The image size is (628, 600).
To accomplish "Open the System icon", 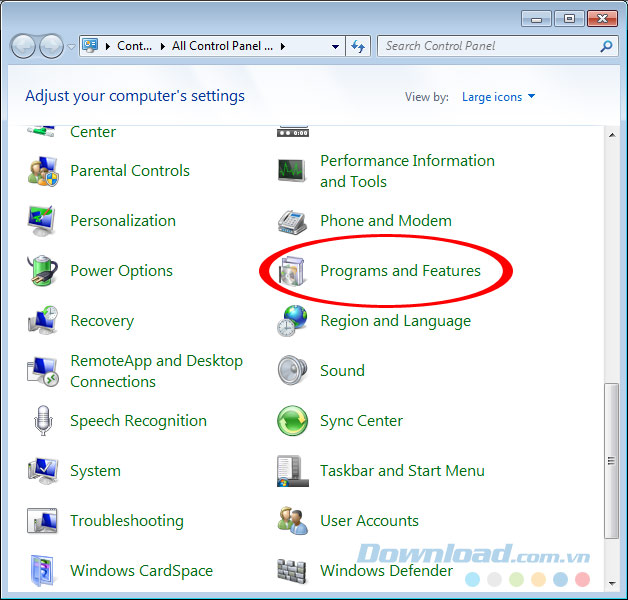I will pyautogui.click(x=42, y=471).
